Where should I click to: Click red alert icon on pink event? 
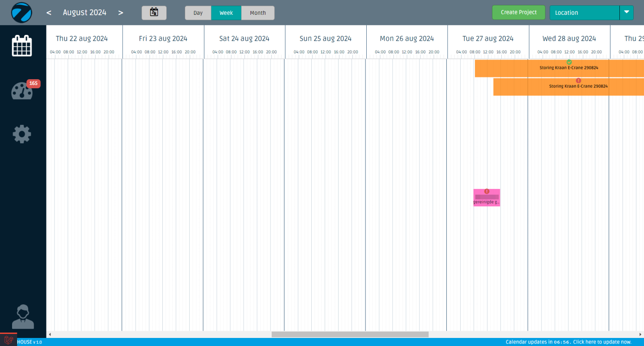click(487, 192)
